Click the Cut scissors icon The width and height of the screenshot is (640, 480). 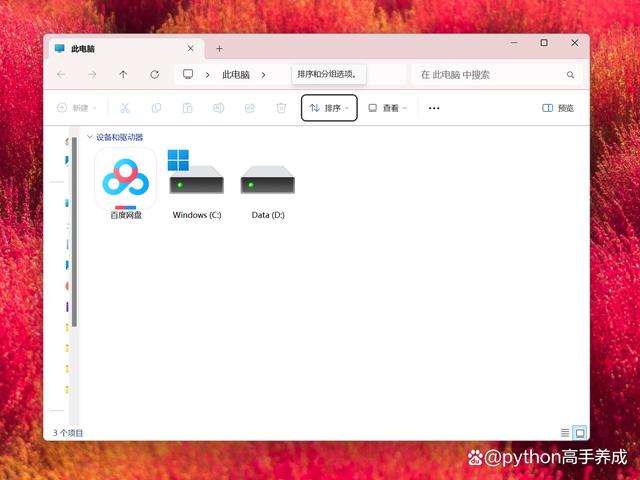(125, 108)
